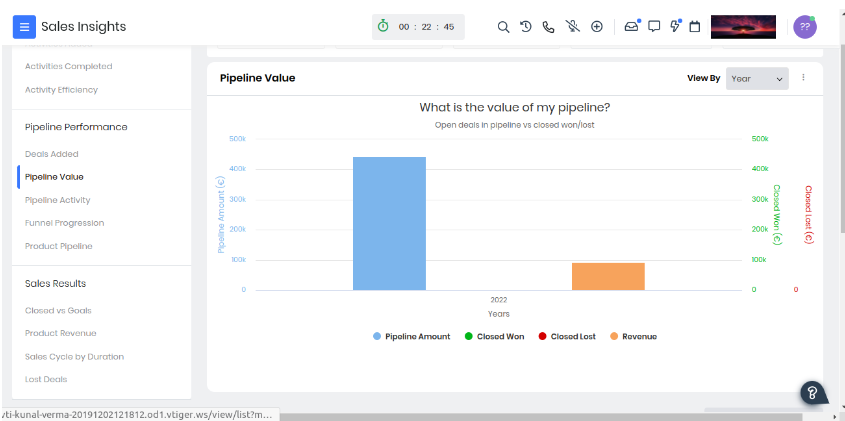Click the blue Pipeline Amount bar
845x421 pixels.
click(x=389, y=223)
